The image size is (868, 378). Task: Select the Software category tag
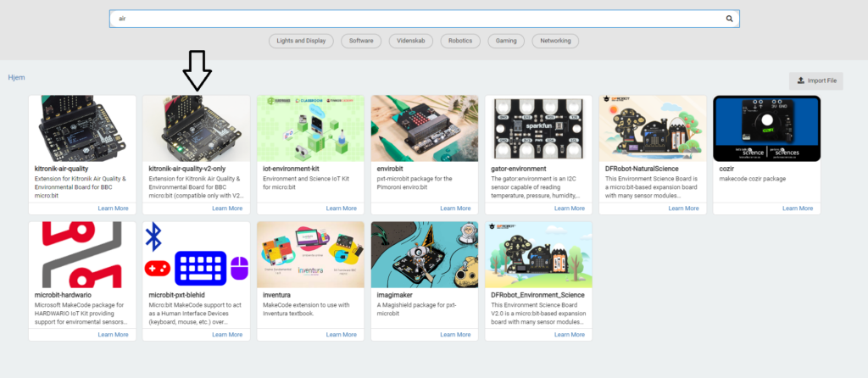pyautogui.click(x=361, y=41)
